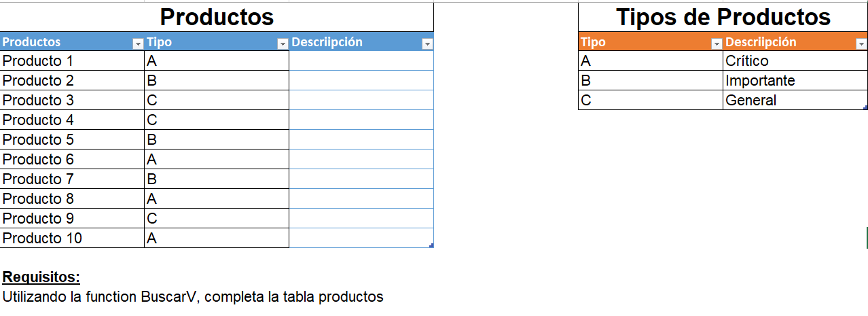Open Descriipción filter dropdown in Productos table

(x=427, y=44)
